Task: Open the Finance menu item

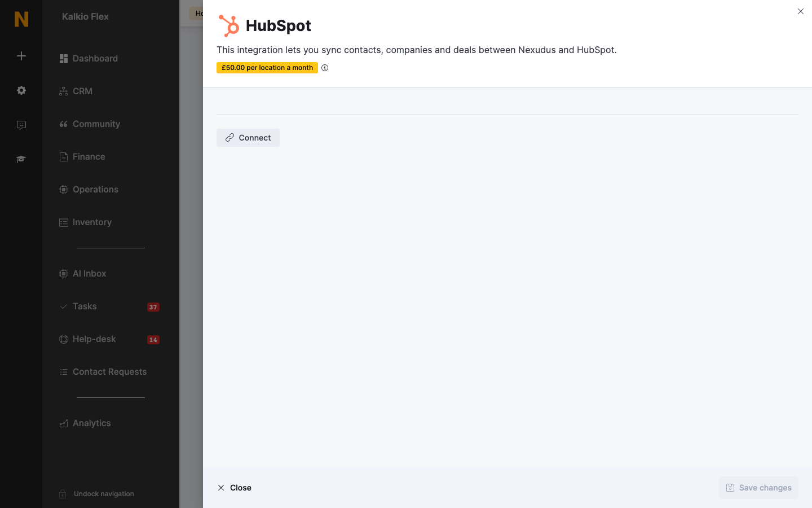Action: tap(82, 157)
